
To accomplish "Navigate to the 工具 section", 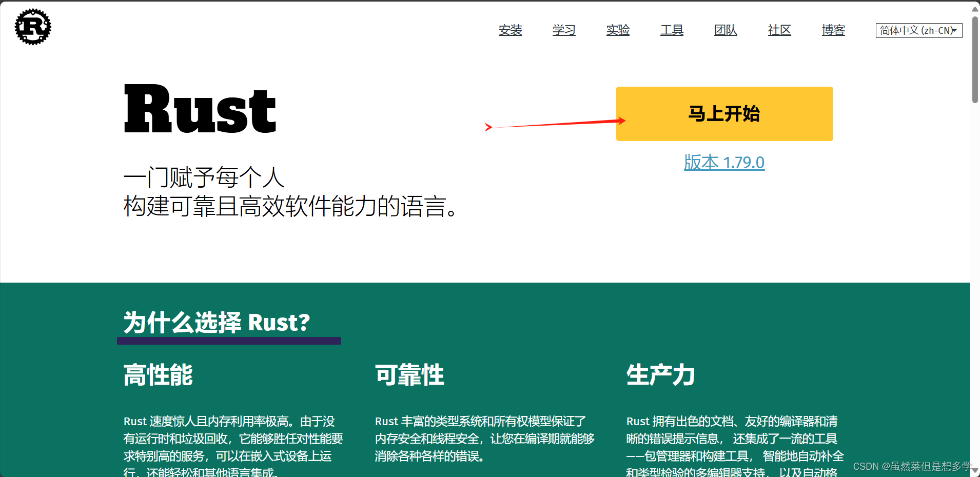I will (x=672, y=30).
